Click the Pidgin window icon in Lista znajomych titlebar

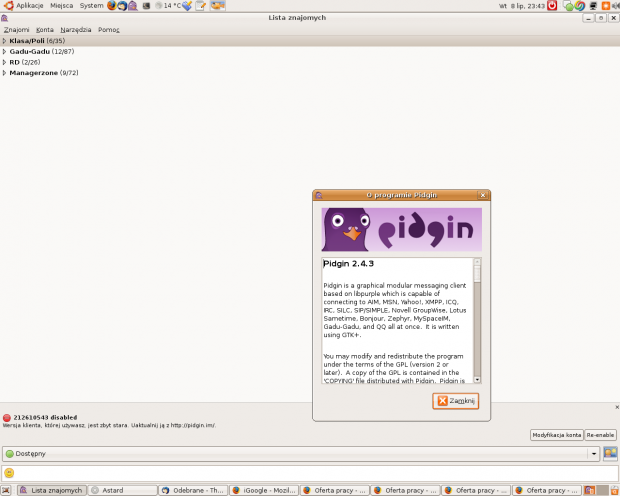(x=4, y=18)
